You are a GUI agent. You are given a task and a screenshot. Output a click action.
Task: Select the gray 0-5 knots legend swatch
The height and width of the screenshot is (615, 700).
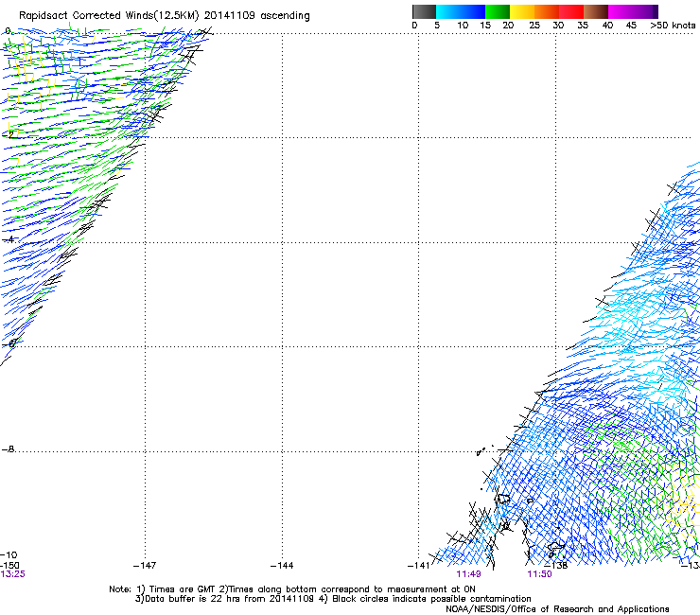[x=424, y=11]
